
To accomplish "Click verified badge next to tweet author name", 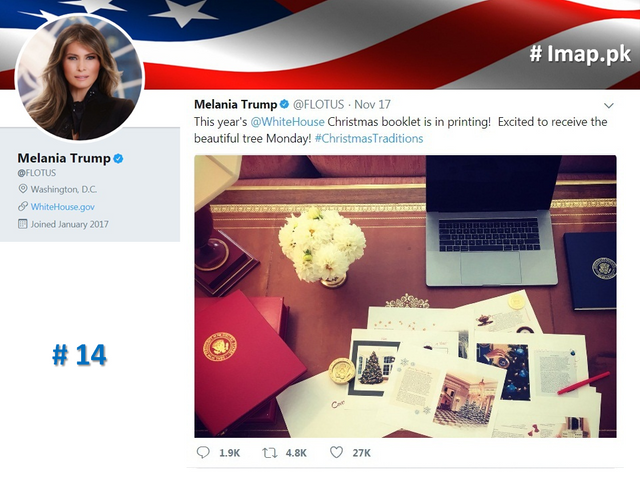I will (x=284, y=104).
